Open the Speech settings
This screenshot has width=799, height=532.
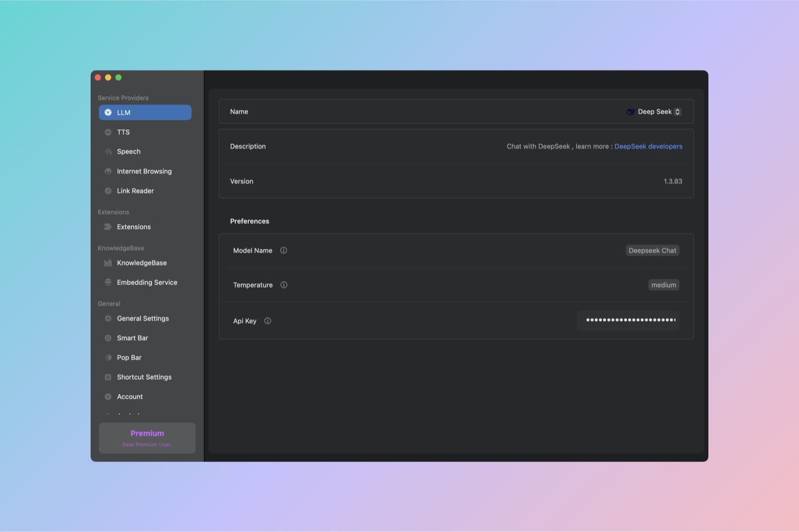[x=145, y=152]
